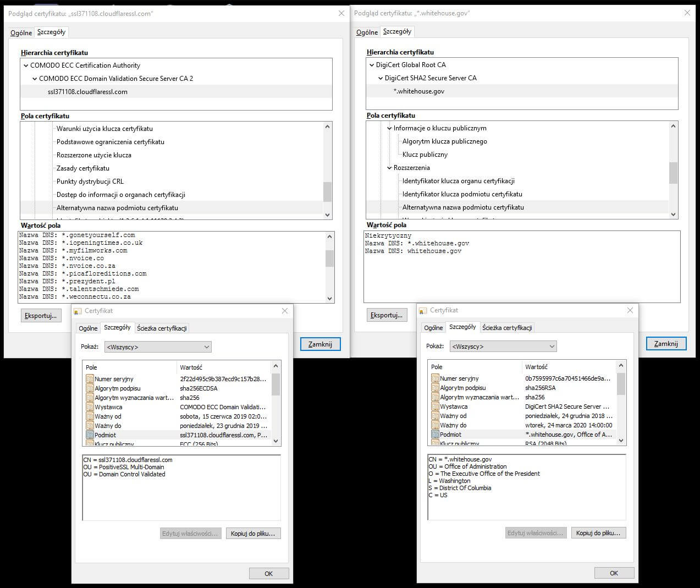Click value 'wtorek, 24 marca 2020 14:00:00'
Screen dimensions: 700x588
point(569,425)
